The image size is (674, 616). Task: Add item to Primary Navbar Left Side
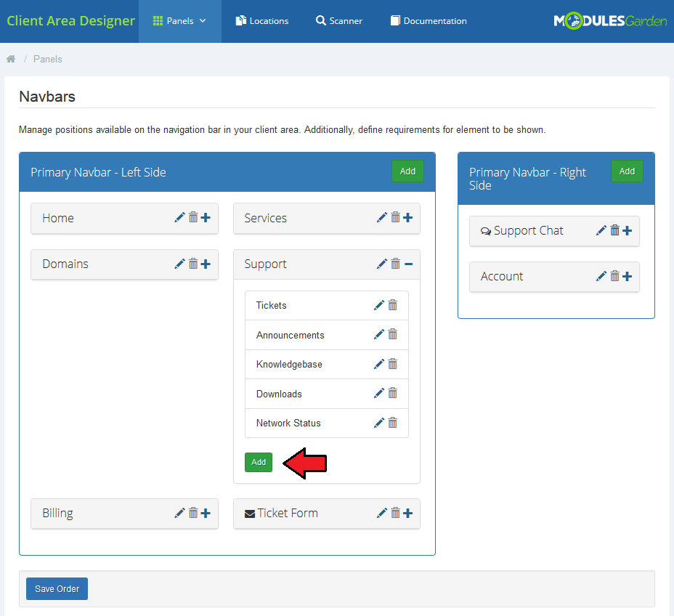pos(407,171)
